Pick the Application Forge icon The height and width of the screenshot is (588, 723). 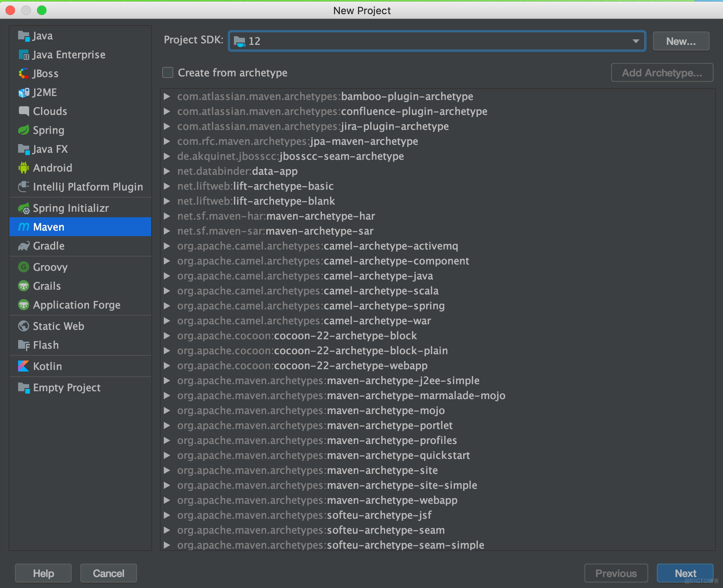(x=24, y=305)
